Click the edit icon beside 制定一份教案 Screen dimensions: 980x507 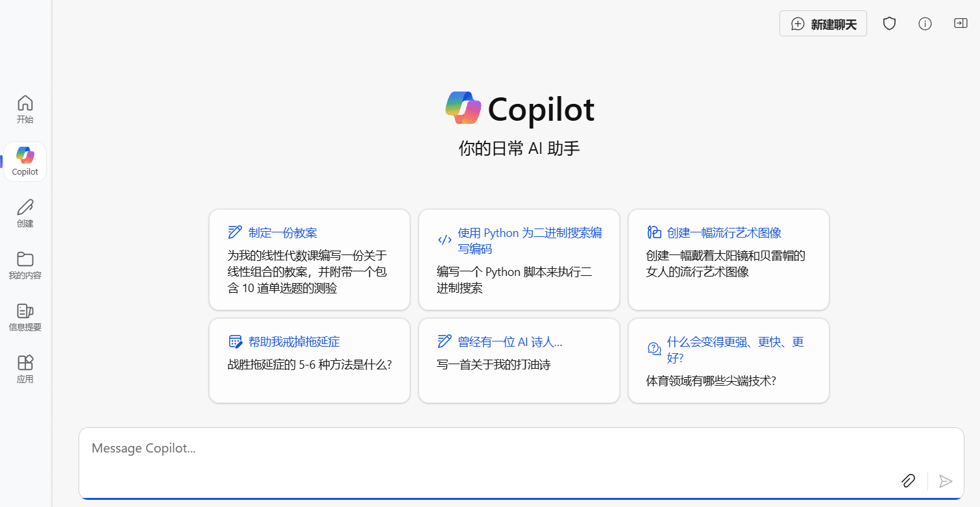(x=235, y=232)
